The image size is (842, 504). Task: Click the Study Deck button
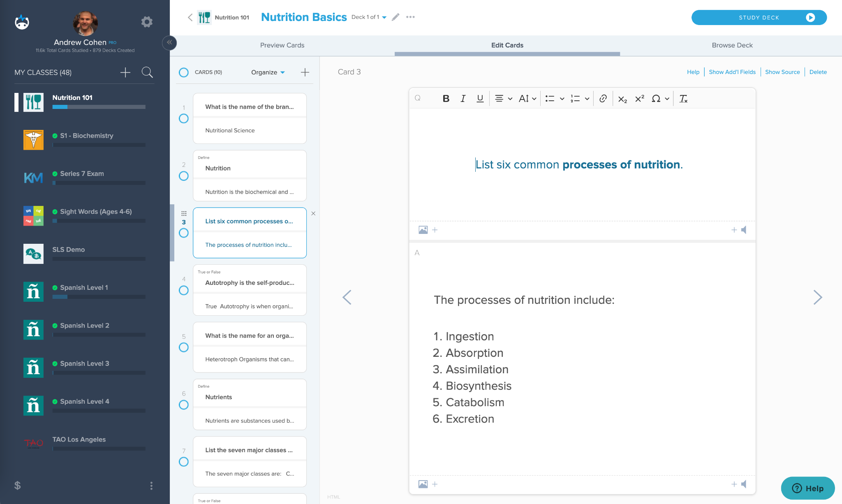click(x=759, y=17)
